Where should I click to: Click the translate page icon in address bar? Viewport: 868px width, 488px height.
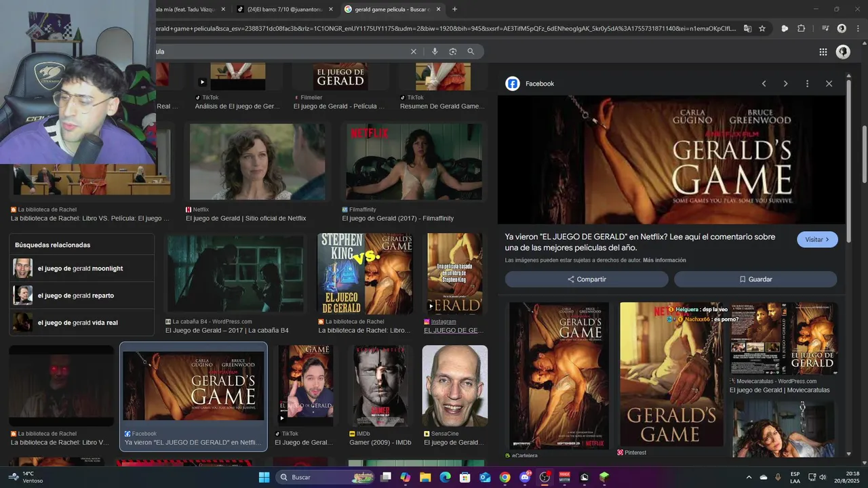[x=747, y=28]
